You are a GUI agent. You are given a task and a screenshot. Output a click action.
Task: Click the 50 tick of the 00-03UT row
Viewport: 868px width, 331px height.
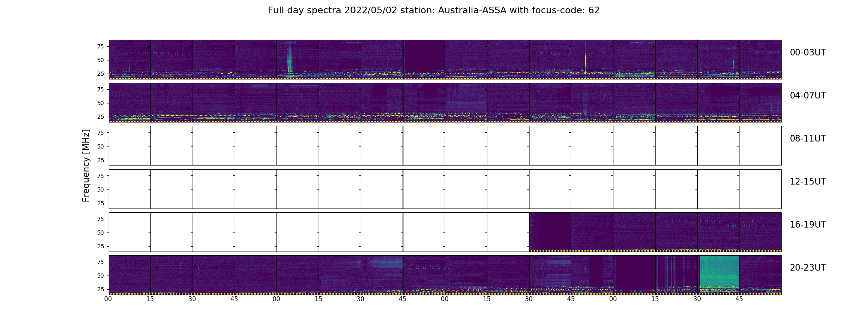click(x=100, y=60)
